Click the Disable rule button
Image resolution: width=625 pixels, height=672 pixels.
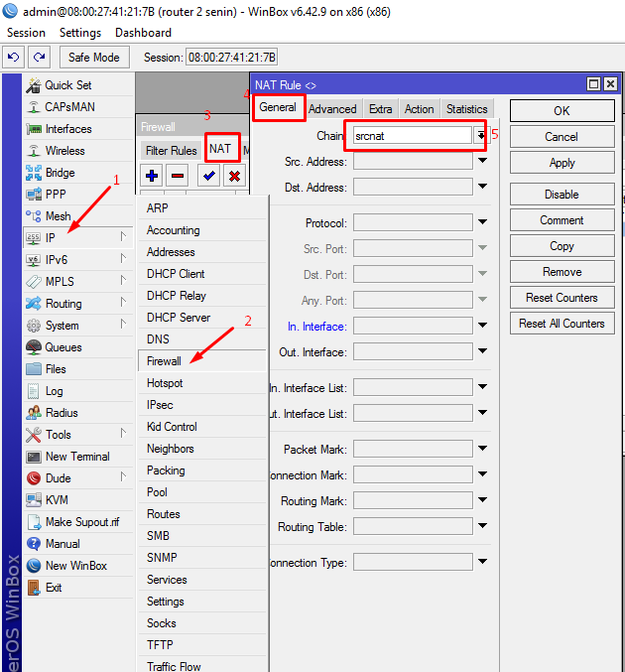562,195
